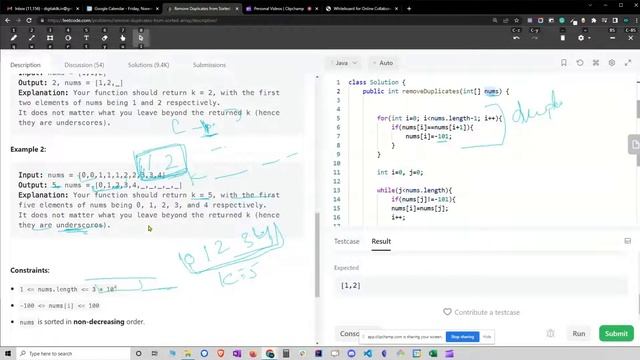This screenshot has width=640, height=360.
Task: Bookmark page with star icon
Action: coord(516,20)
